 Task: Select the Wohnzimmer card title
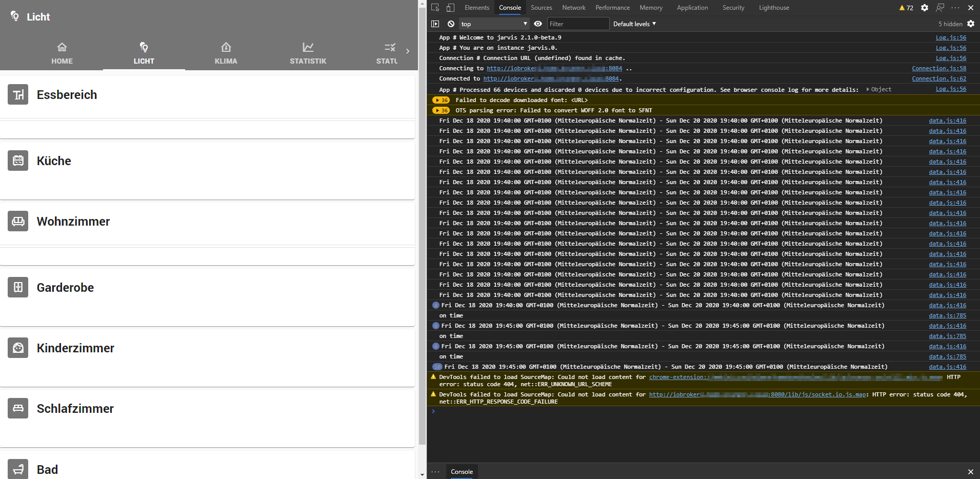coord(73,222)
